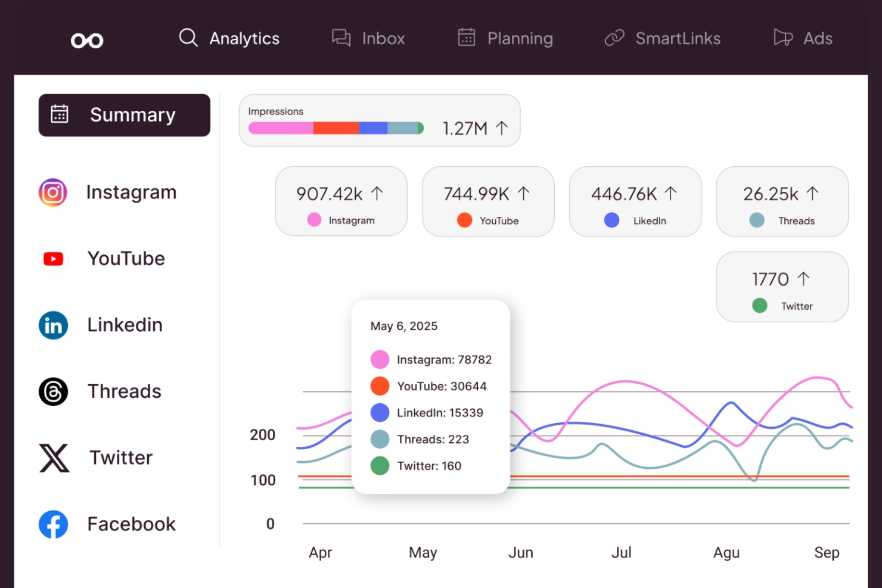882x588 pixels.
Task: Click the 100 y-axis label
Action: [263, 480]
